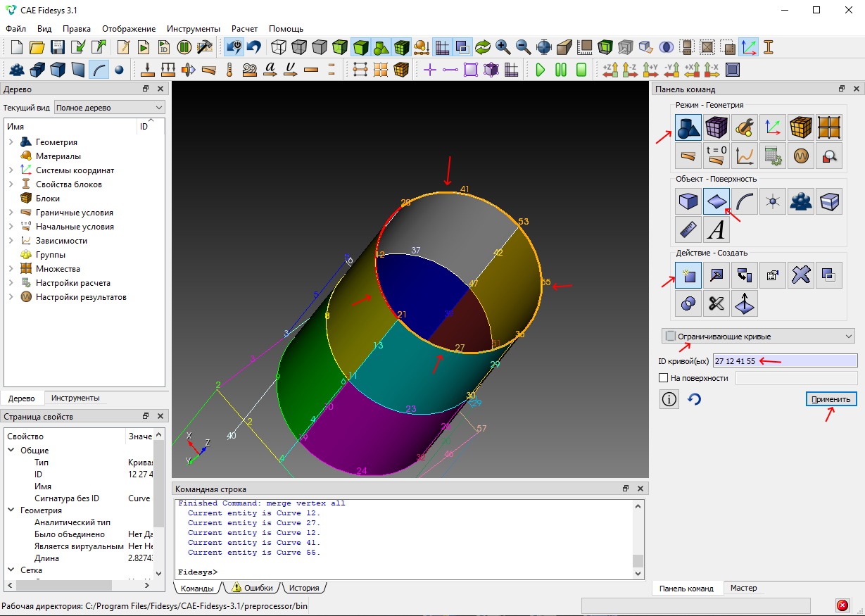This screenshot has width=865, height=616.
Task: Toggle the checkbox in Ограничивающие кривые
Action: [671, 337]
